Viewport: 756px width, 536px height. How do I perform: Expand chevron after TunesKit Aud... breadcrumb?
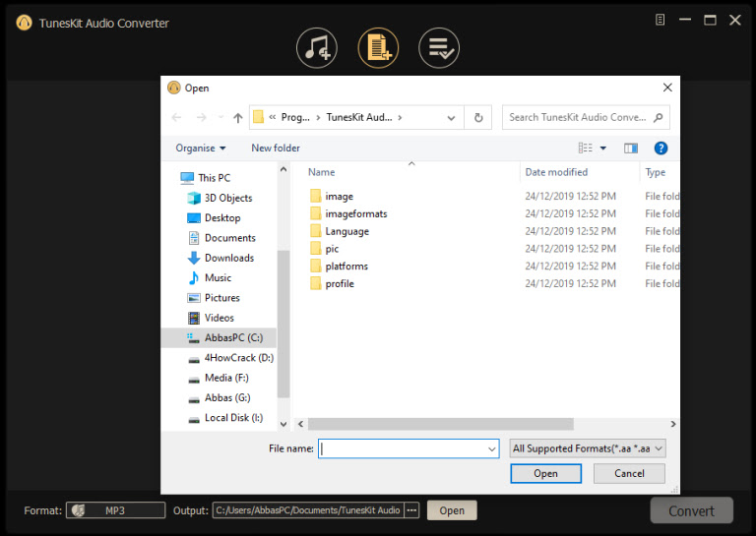pyautogui.click(x=400, y=117)
